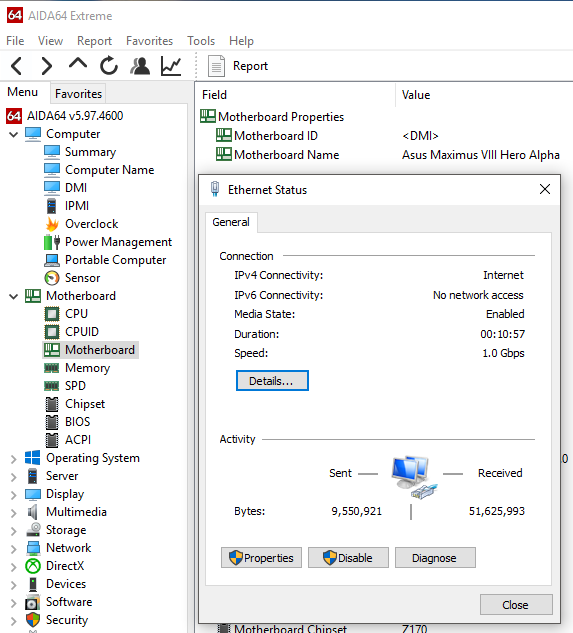573x633 pixels.
Task: Click the Forward arrow toolbar icon
Action: point(47,66)
